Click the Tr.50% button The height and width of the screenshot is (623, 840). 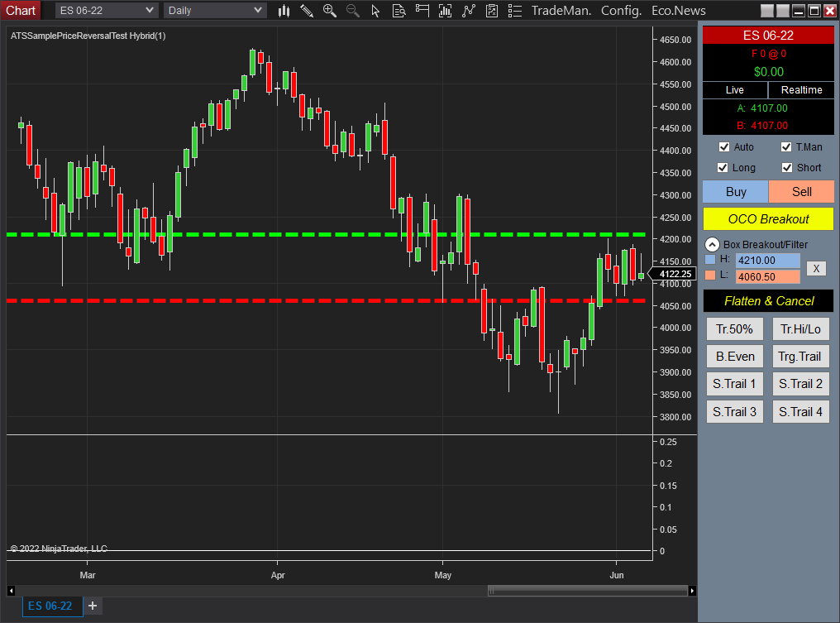point(734,329)
